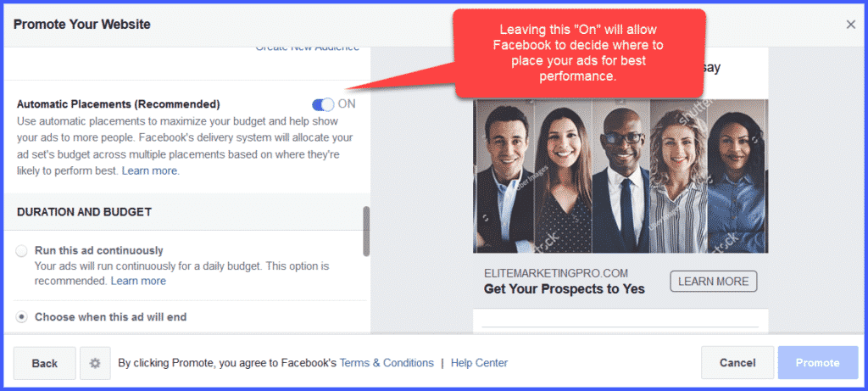This screenshot has height=391, width=868.
Task: Click the Promote button
Action: [x=817, y=363]
